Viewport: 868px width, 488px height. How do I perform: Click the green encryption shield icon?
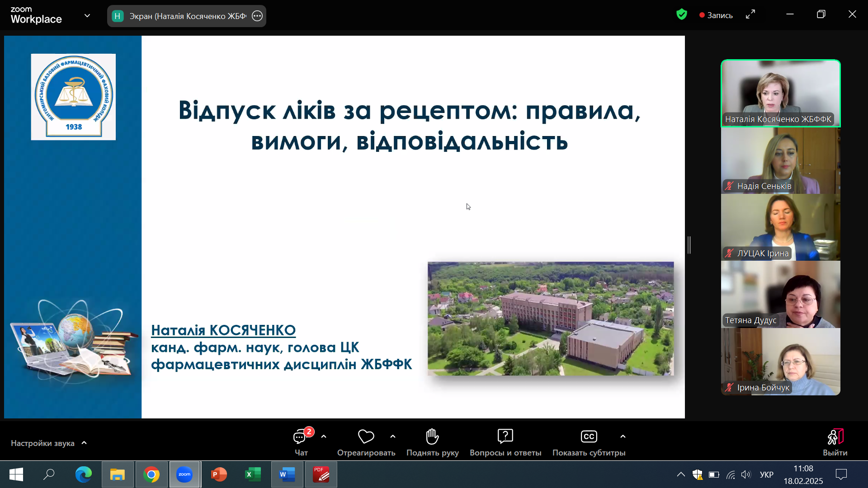point(681,15)
